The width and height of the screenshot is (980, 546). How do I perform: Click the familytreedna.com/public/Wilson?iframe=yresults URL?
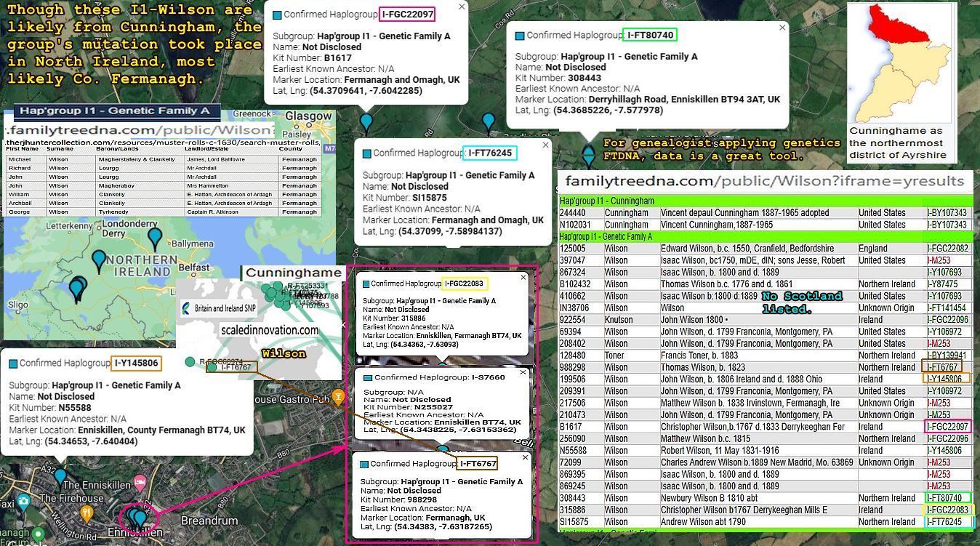[765, 182]
